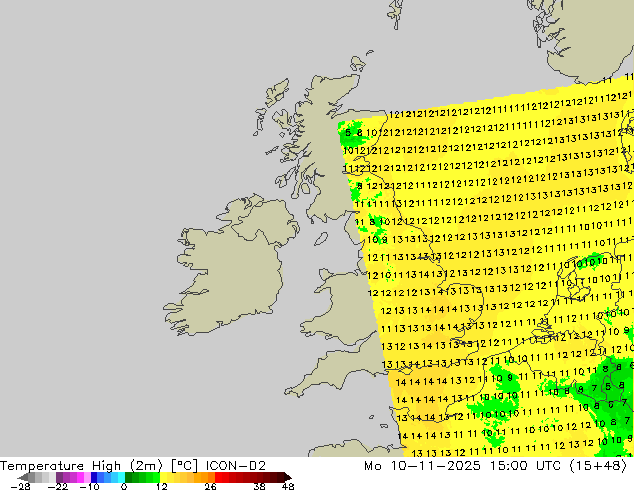Viewport: 634px width, 490px height.
Task: Select the cyan swatch left of 0
Action: (x=122, y=477)
